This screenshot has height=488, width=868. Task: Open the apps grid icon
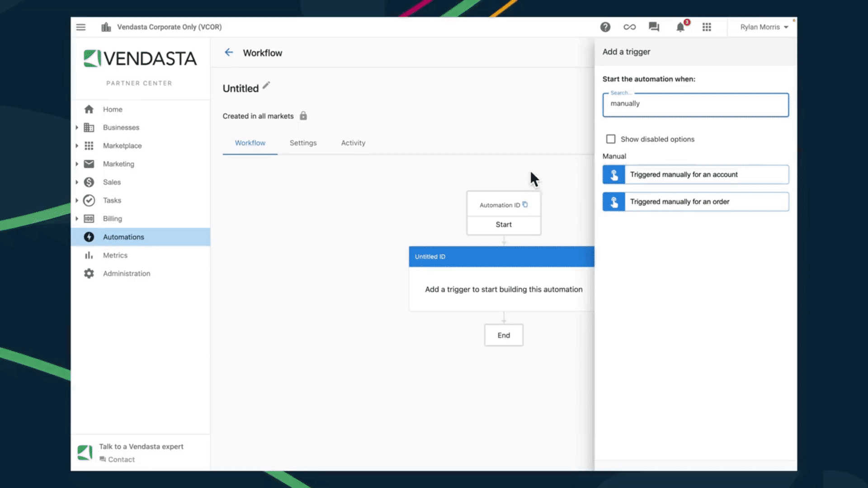707,27
